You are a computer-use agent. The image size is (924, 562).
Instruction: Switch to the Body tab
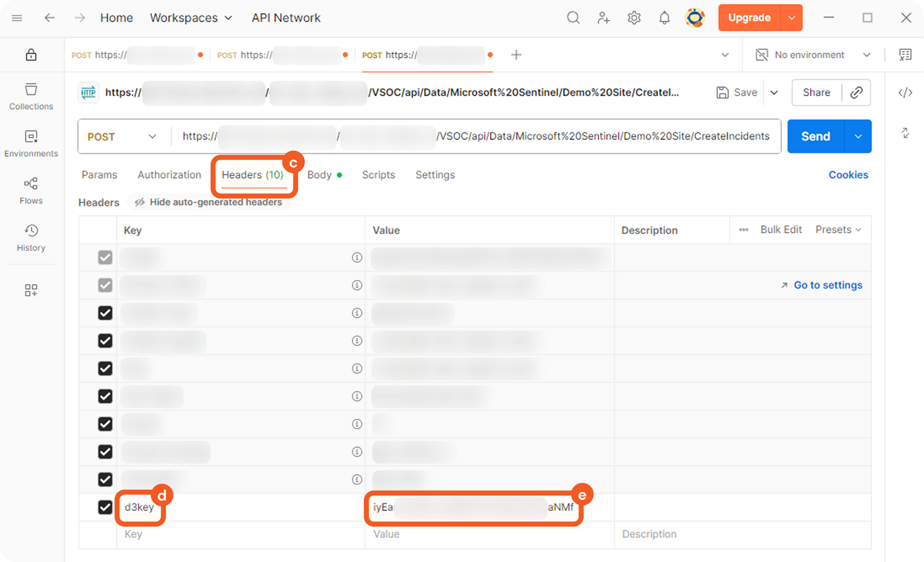(x=319, y=175)
